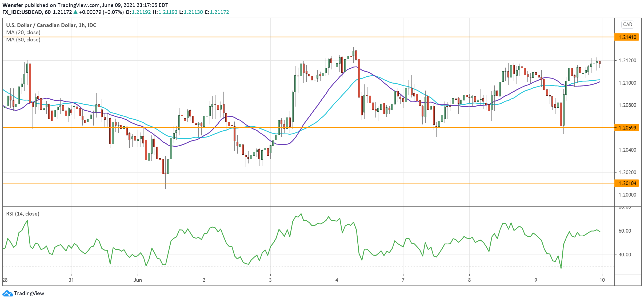Click the green up-arrow price change indicator
The image size is (644, 301).
coord(75,12)
